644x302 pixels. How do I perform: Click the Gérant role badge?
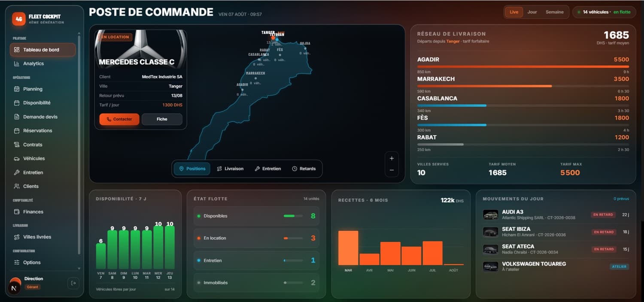tap(32, 287)
